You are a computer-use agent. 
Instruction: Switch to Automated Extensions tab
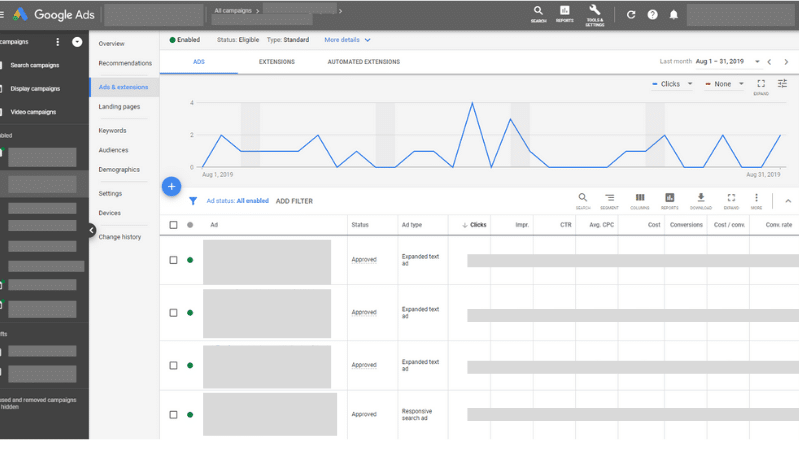pyautogui.click(x=363, y=62)
